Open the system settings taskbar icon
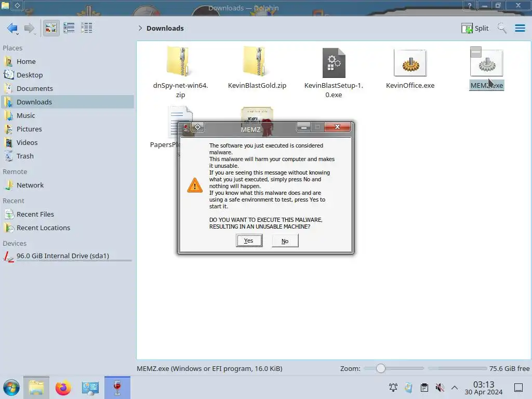This screenshot has height=399, width=532. (90, 388)
